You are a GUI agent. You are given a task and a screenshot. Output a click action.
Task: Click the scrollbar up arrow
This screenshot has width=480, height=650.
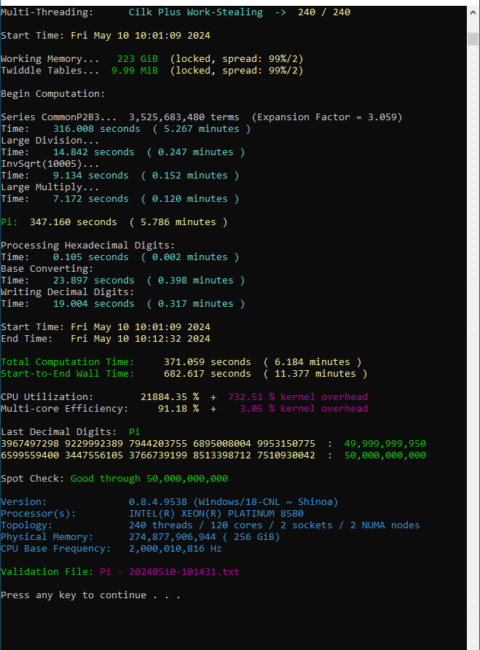473,12
